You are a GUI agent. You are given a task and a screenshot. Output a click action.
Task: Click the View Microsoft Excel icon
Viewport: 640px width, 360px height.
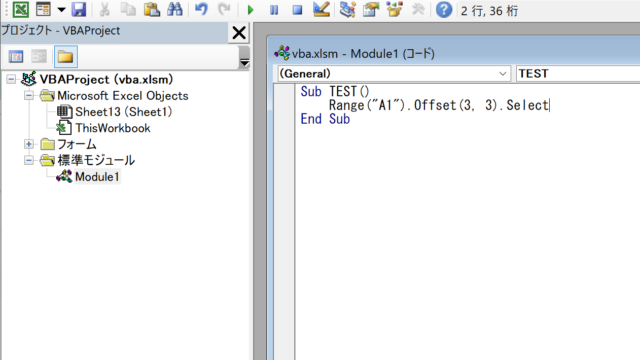pyautogui.click(x=20, y=9)
